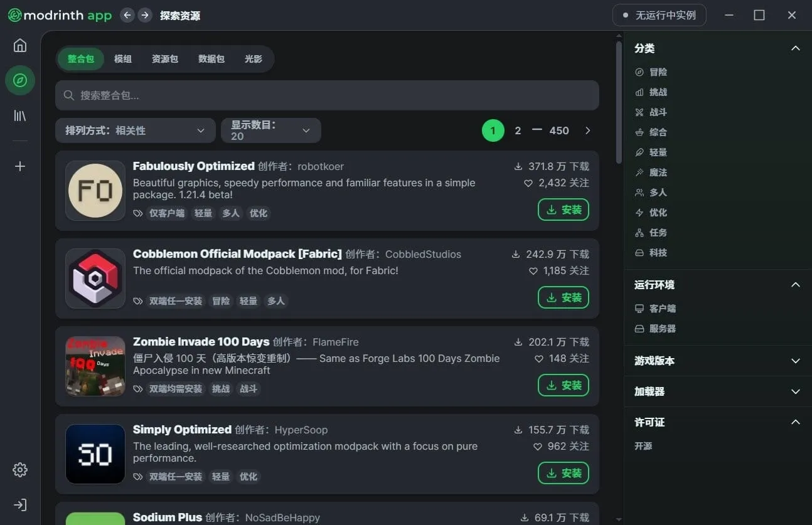The height and width of the screenshot is (525, 812).
Task: Install Fabulously Optimized modpack
Action: tap(564, 209)
